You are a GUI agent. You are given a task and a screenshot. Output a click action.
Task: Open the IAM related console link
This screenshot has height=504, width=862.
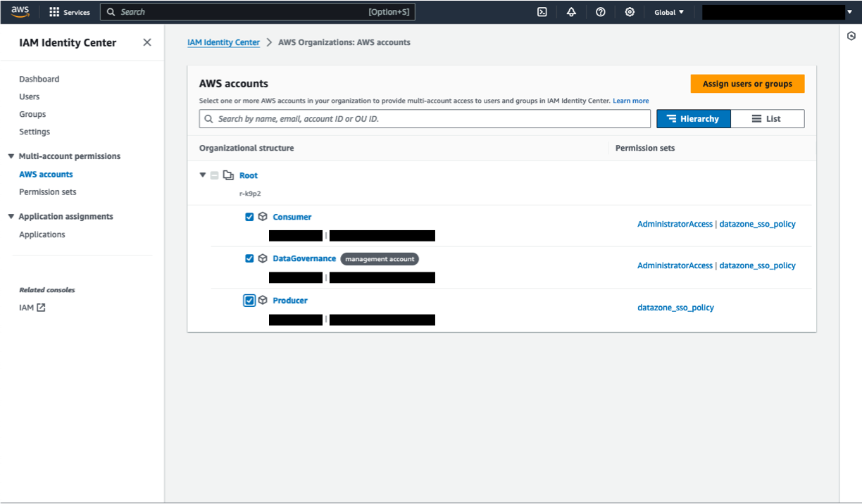(x=27, y=308)
